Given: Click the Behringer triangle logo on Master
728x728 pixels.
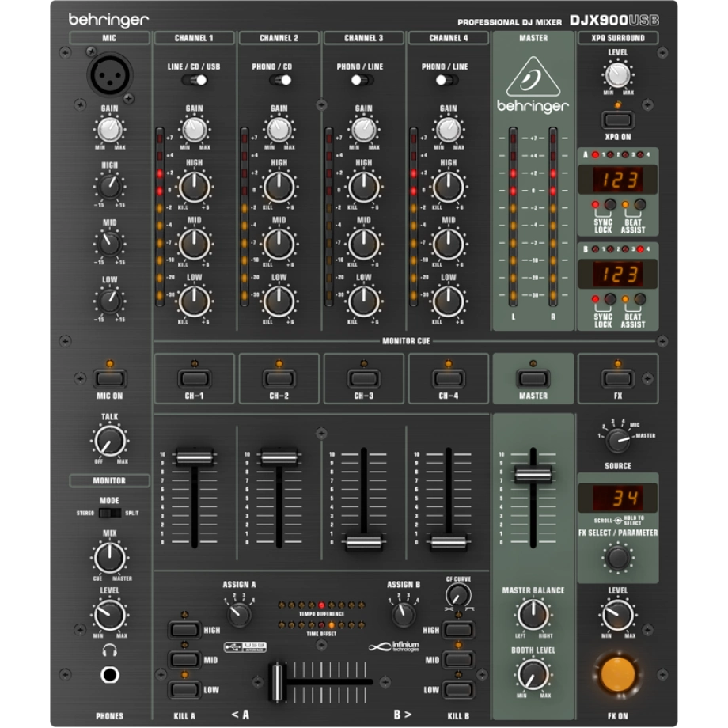Looking at the screenshot, I should 533,77.
